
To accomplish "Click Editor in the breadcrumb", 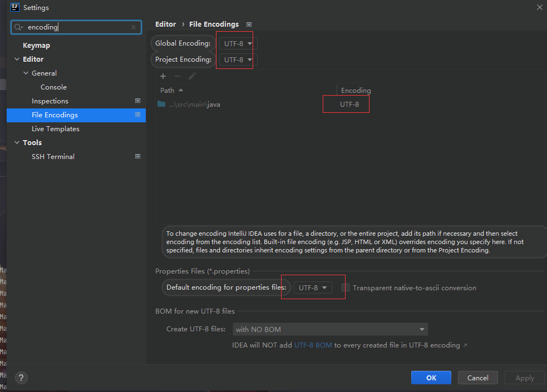I will pyautogui.click(x=166, y=24).
